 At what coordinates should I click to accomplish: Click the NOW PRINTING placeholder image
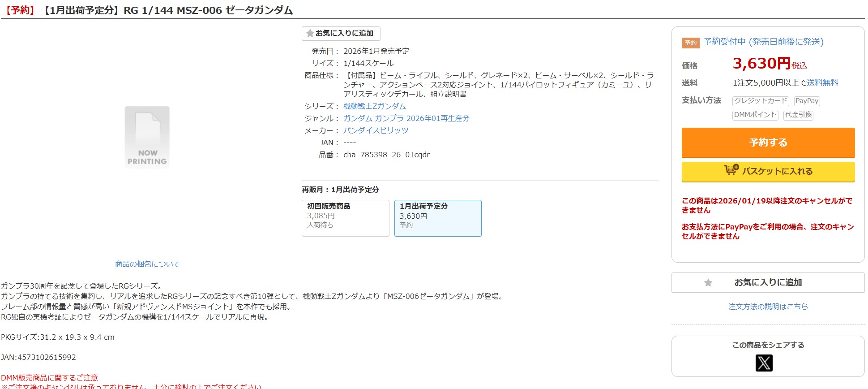[x=147, y=137]
